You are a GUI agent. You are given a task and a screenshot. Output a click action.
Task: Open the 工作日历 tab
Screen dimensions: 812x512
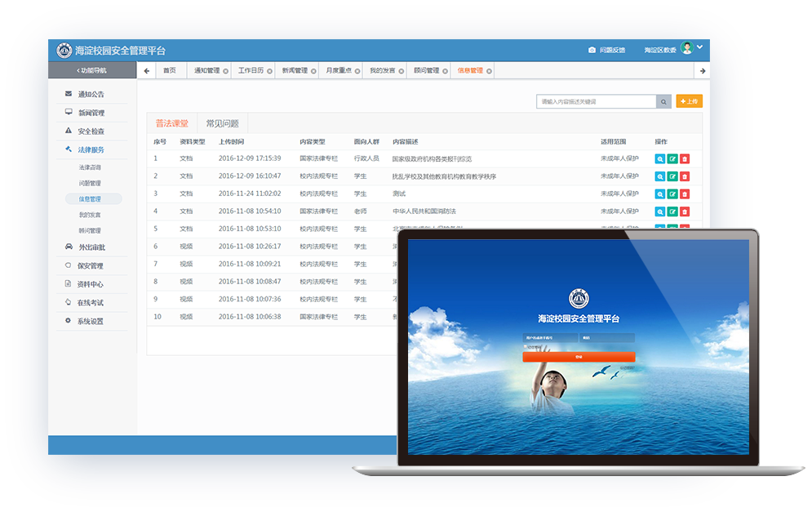coord(251,71)
